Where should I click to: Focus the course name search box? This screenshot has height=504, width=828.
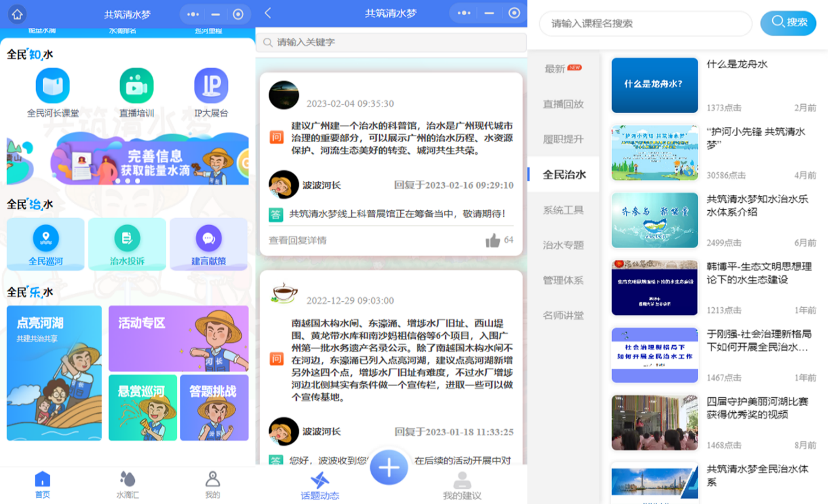[645, 24]
